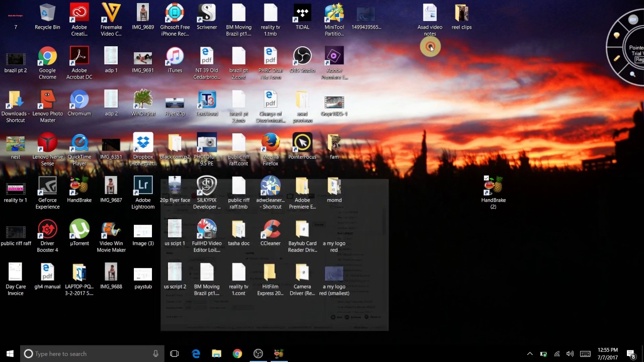The image size is (644, 362).
Task: Show hidden system tray icons
Action: (x=530, y=354)
